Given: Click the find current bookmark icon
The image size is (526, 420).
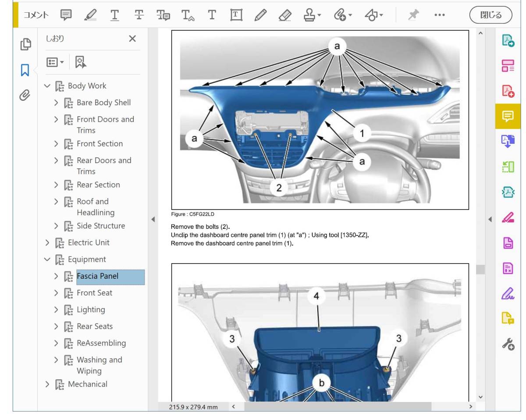Looking at the screenshot, I should pos(81,63).
